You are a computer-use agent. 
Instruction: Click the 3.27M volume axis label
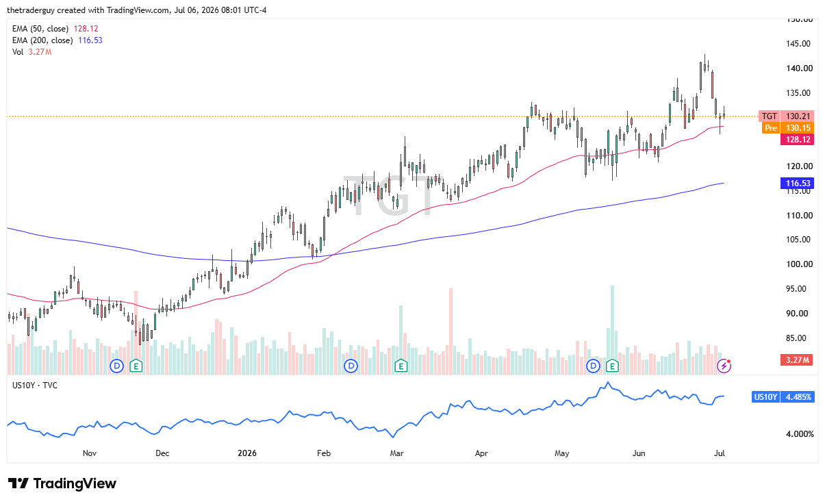click(797, 360)
